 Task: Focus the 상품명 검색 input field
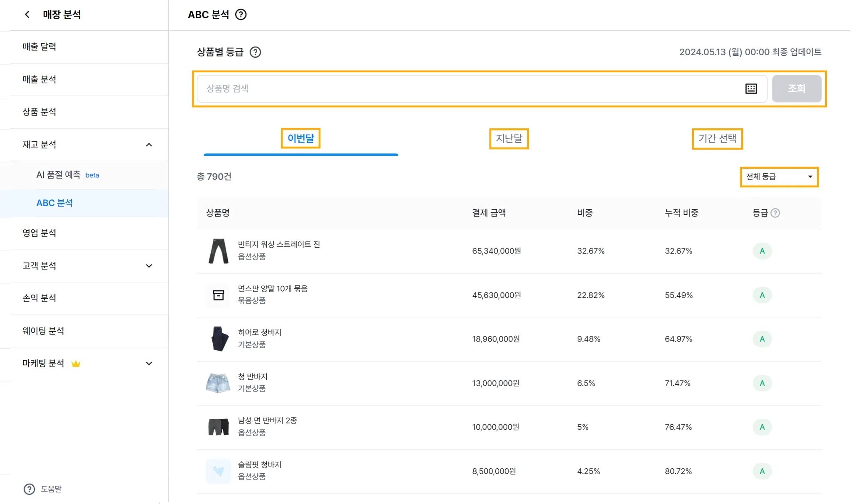point(470,89)
